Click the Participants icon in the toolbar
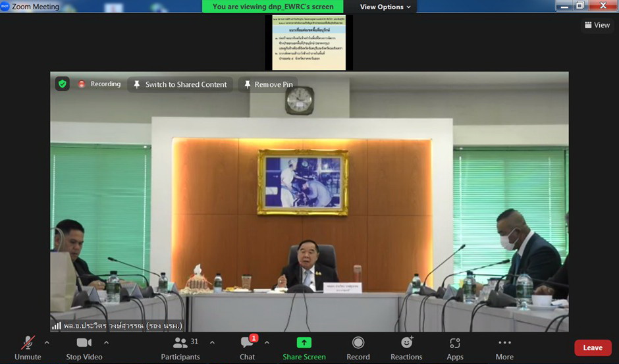 point(180,343)
